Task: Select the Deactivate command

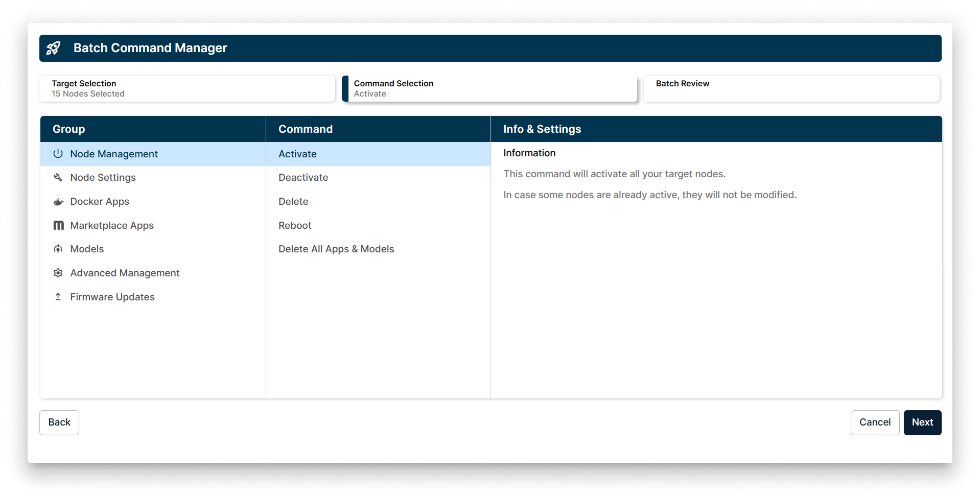Action: click(x=303, y=177)
